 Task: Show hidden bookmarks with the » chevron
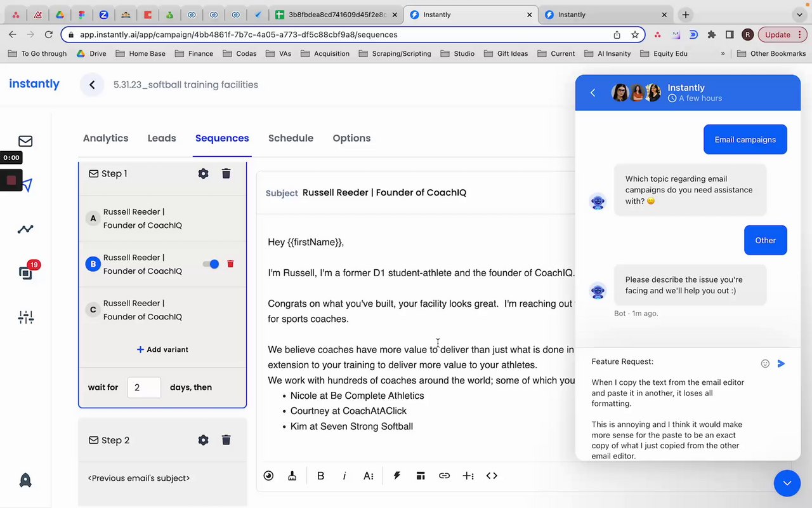723,53
